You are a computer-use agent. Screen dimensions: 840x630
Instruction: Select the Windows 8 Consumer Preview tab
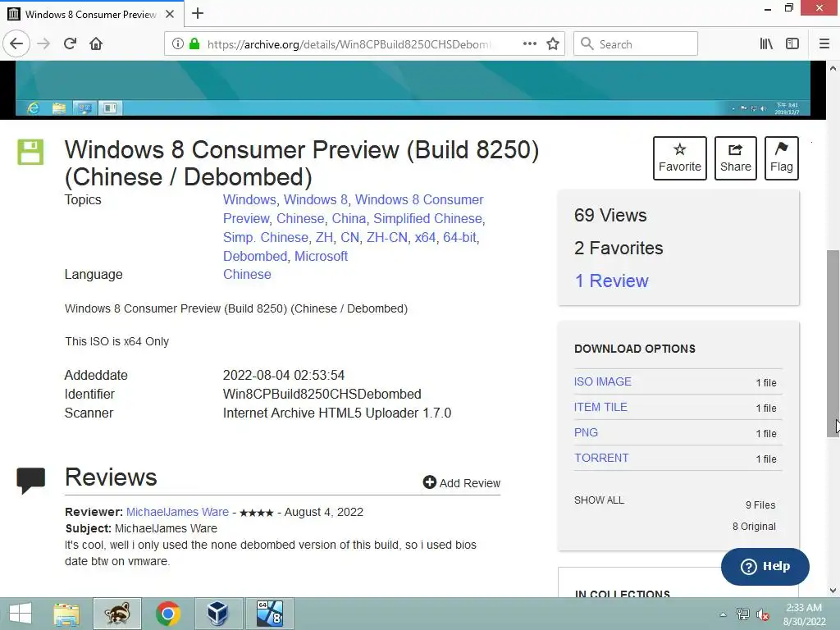(x=92, y=13)
